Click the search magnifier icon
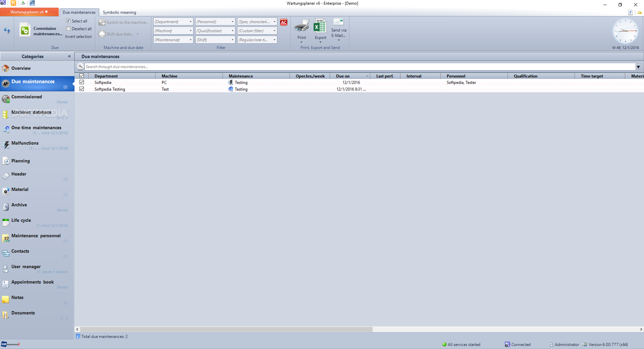Viewport: 644px width, 349px height. 80,66
